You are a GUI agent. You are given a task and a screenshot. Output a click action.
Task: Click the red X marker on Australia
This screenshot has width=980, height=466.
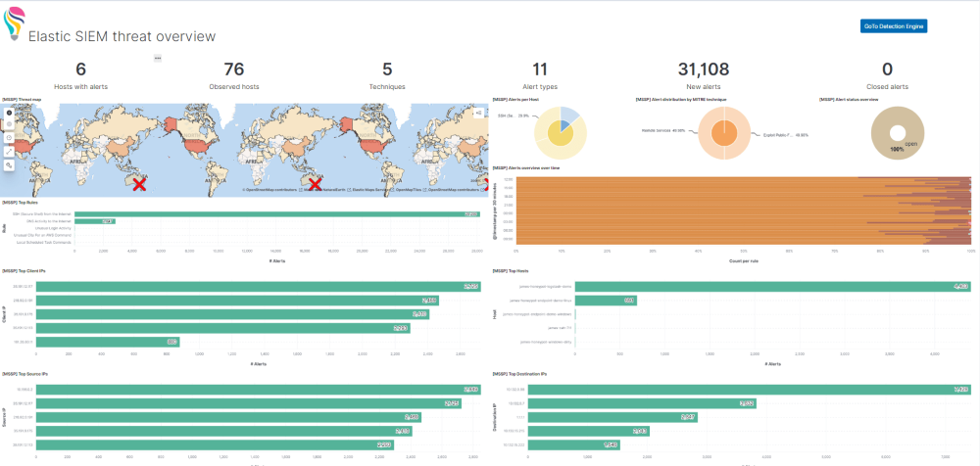[140, 184]
